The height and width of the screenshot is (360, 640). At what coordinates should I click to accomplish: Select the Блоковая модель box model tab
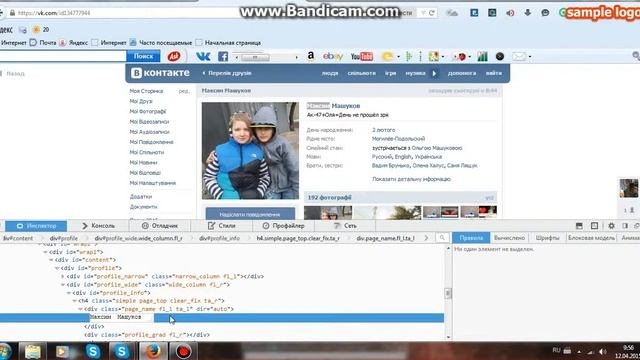point(591,238)
